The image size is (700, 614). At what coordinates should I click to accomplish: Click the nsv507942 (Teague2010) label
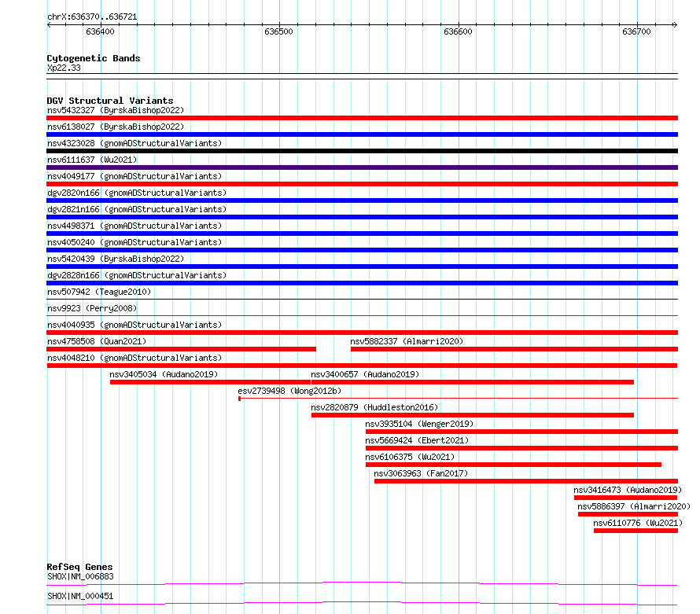pyautogui.click(x=99, y=292)
